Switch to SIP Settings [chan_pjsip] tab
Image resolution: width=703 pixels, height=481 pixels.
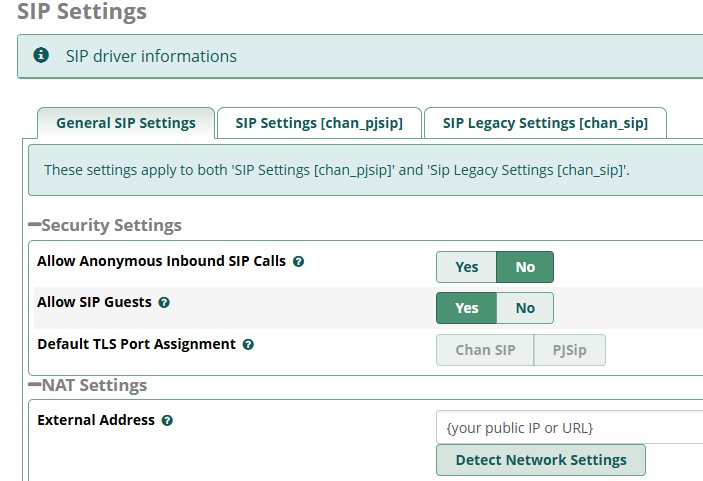click(319, 124)
